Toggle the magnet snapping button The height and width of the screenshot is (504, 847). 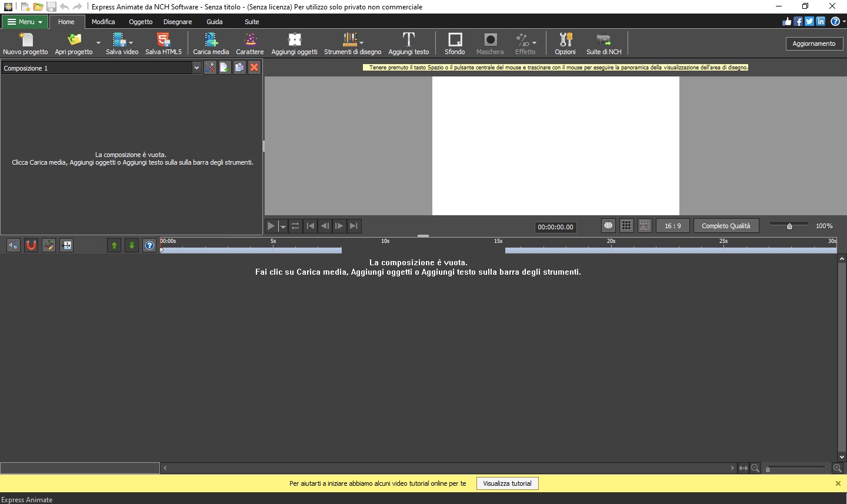[31, 245]
